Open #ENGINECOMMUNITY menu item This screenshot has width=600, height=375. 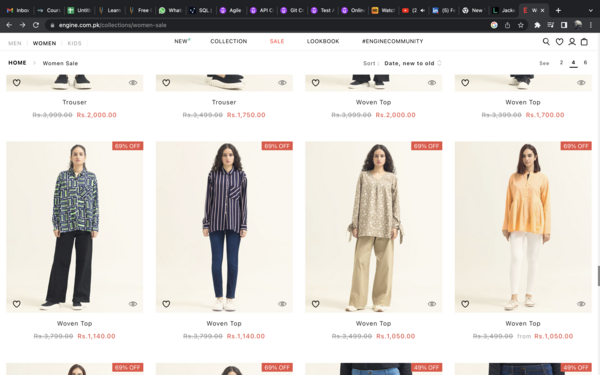click(392, 41)
